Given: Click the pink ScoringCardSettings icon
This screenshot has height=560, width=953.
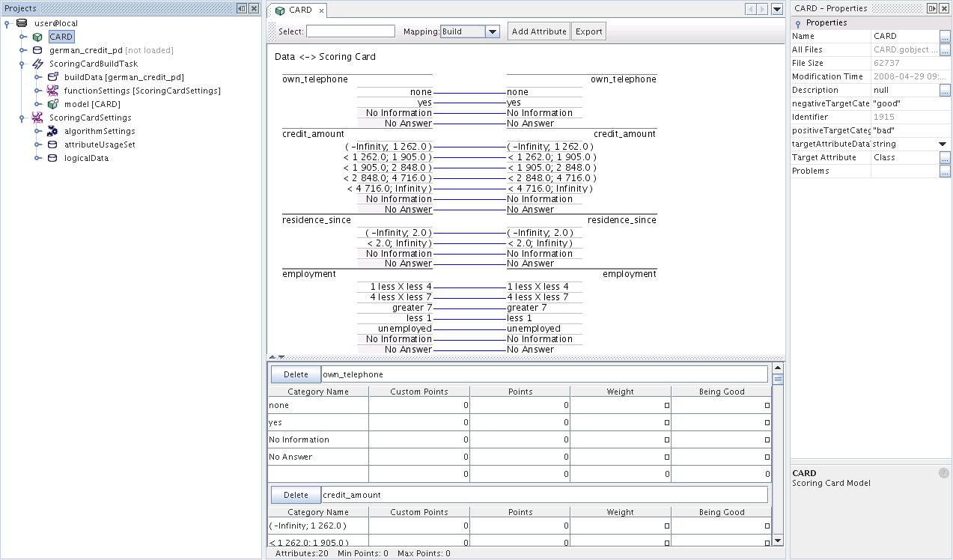Looking at the screenshot, I should [x=37, y=118].
